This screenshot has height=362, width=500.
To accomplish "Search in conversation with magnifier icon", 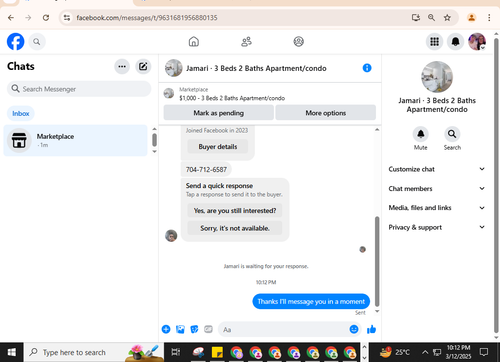I will tap(452, 134).
